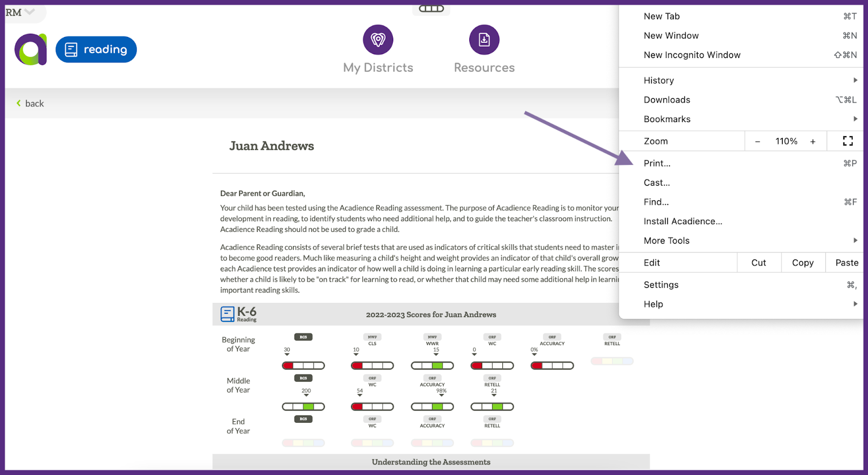Click the Acadience logo icon
This screenshot has width=868, height=475.
coord(30,49)
